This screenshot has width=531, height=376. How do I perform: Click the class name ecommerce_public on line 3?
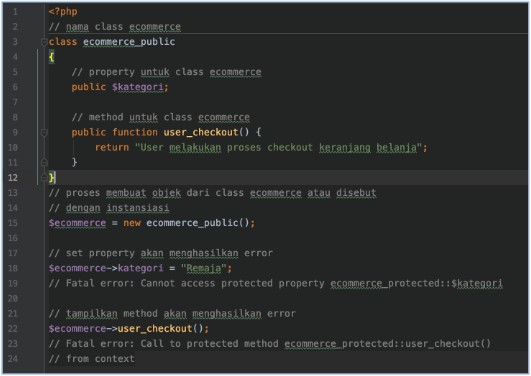129,42
